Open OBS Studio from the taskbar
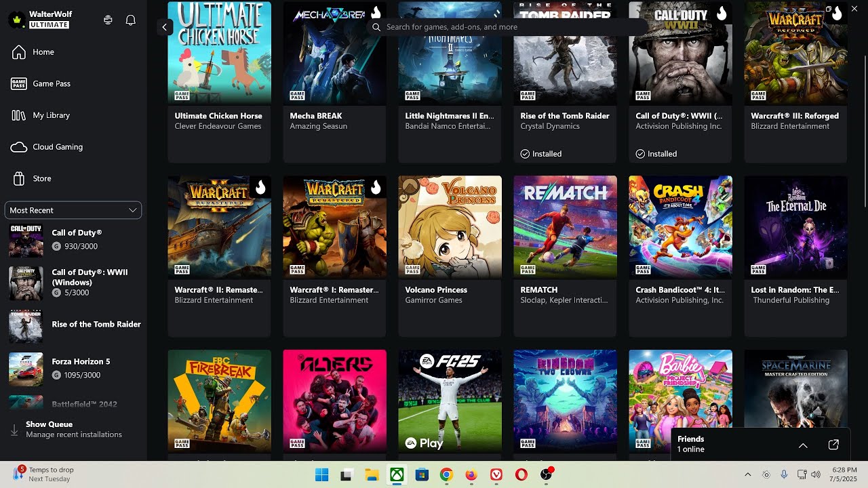868x488 pixels. point(547,474)
